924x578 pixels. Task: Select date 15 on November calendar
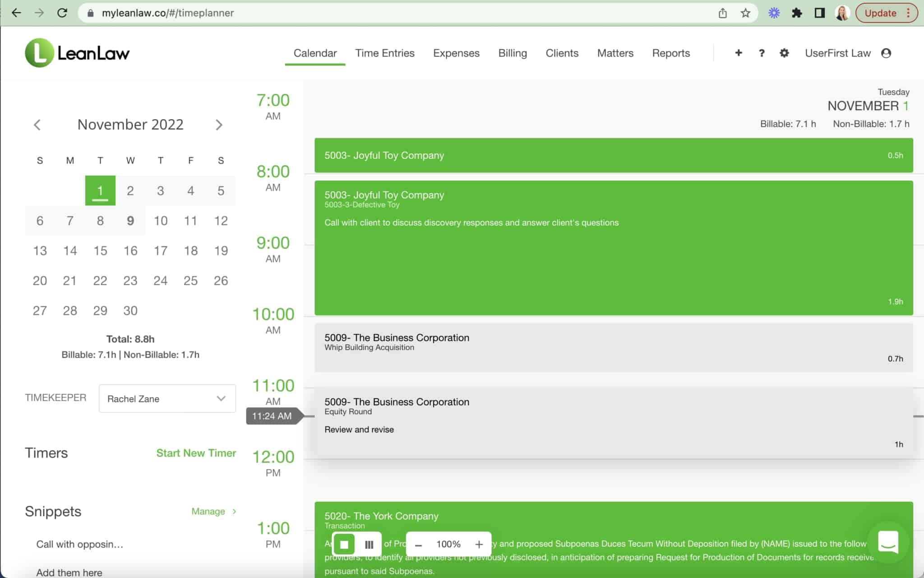[100, 250]
